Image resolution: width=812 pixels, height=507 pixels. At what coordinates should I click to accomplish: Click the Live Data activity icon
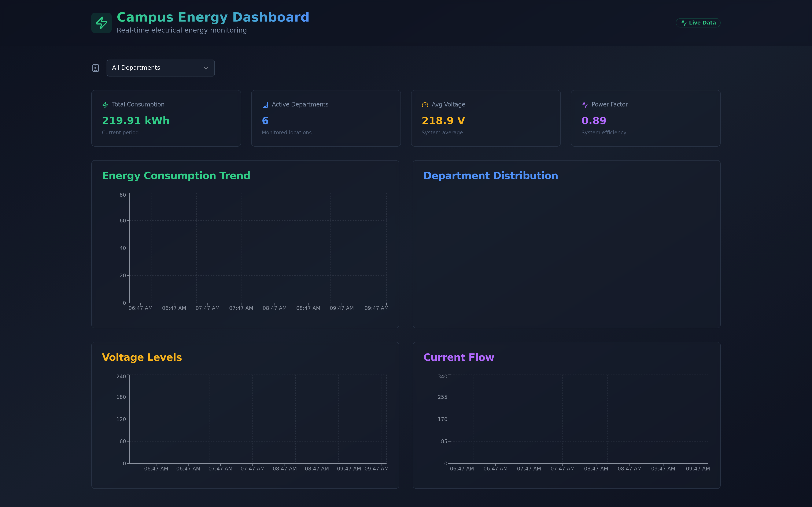pyautogui.click(x=683, y=23)
